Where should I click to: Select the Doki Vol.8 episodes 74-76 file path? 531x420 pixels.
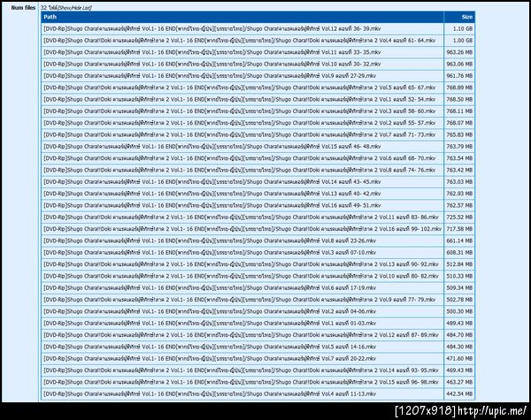point(240,170)
